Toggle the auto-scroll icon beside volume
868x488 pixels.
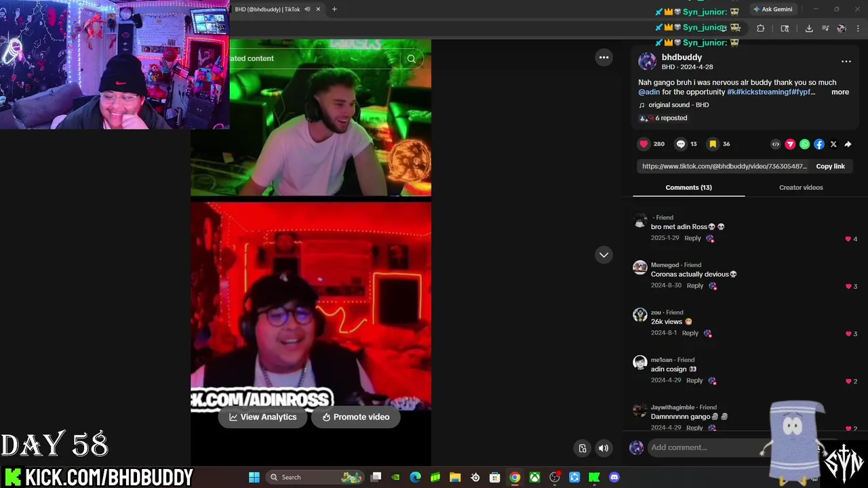(582, 448)
